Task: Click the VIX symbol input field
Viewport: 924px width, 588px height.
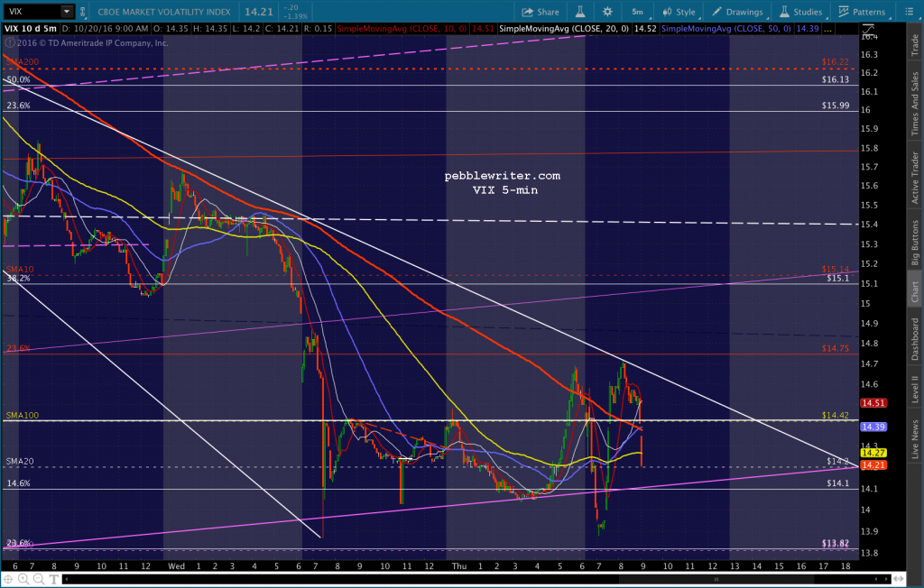Action: (32, 11)
